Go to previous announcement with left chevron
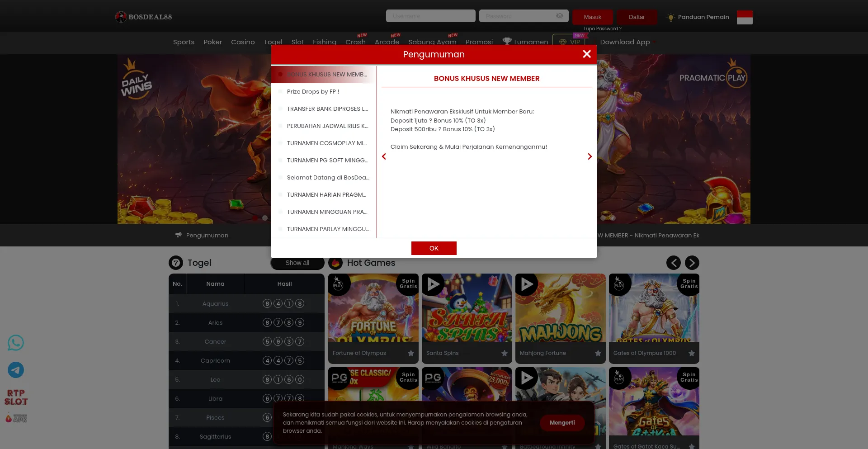The height and width of the screenshot is (449, 868). (384, 156)
